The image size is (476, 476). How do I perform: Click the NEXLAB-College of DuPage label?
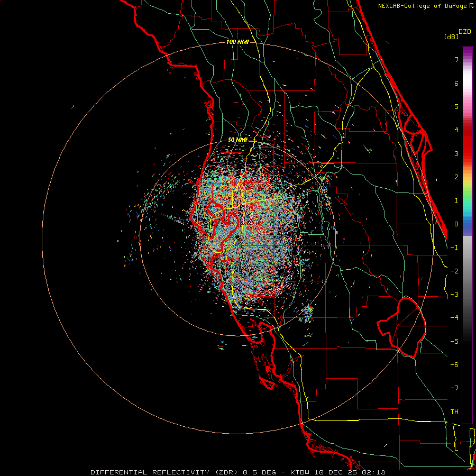click(426, 6)
